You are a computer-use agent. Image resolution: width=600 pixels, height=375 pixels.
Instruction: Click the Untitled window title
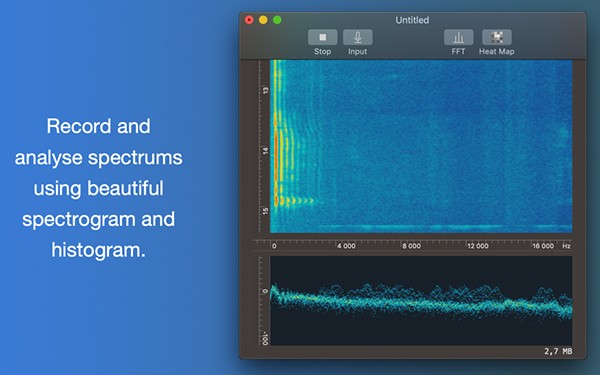(x=412, y=20)
